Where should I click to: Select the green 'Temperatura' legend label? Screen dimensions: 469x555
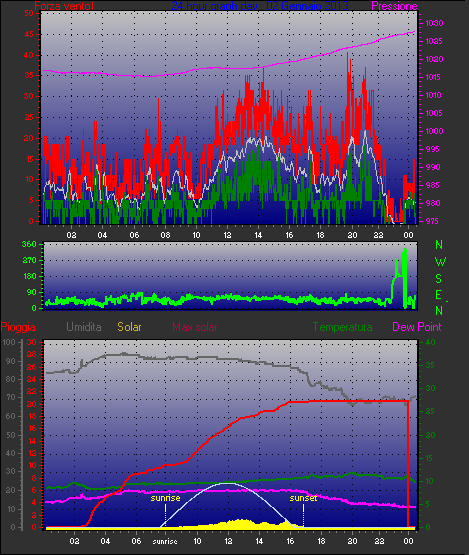tap(342, 327)
